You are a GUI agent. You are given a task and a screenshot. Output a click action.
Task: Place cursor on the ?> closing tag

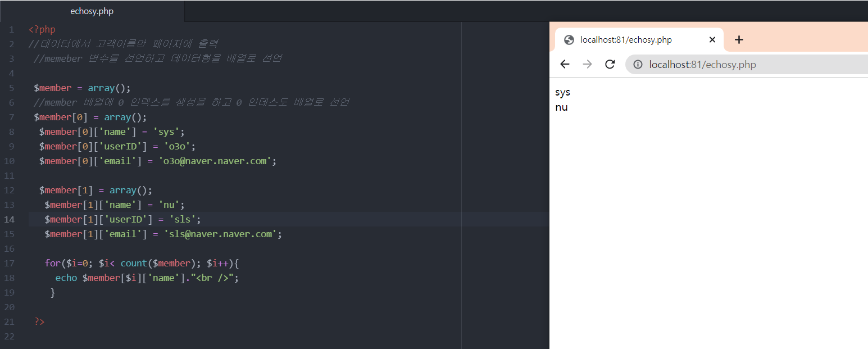39,321
